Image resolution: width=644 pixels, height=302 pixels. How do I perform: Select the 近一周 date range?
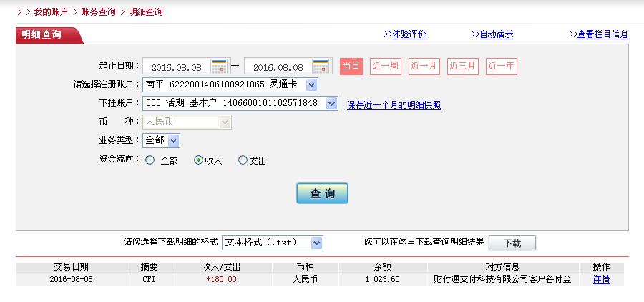point(386,66)
